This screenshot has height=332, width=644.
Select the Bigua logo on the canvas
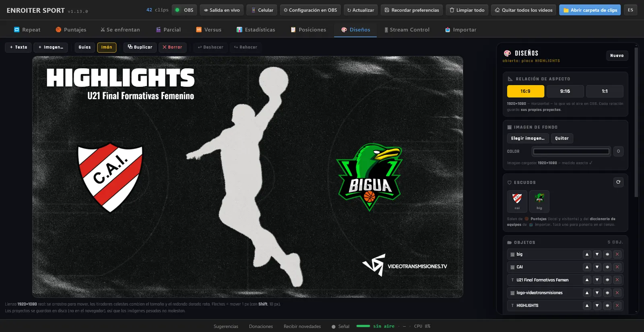[x=369, y=177]
